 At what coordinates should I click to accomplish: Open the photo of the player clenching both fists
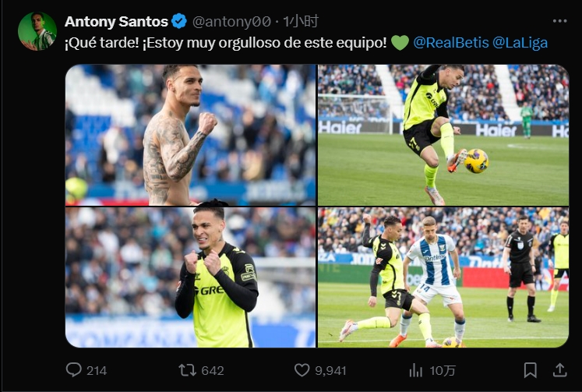(190, 277)
